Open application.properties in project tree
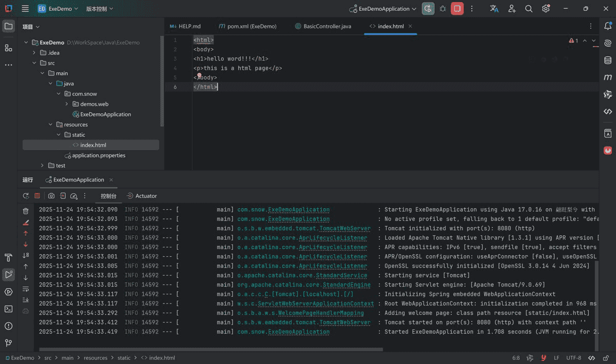This screenshot has height=364, width=616. pyautogui.click(x=99, y=155)
